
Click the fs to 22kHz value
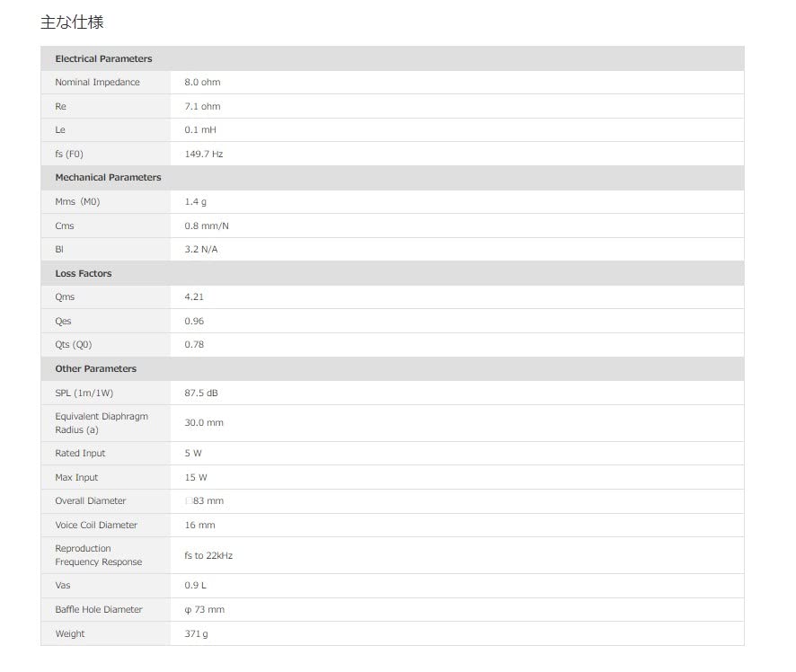point(208,555)
